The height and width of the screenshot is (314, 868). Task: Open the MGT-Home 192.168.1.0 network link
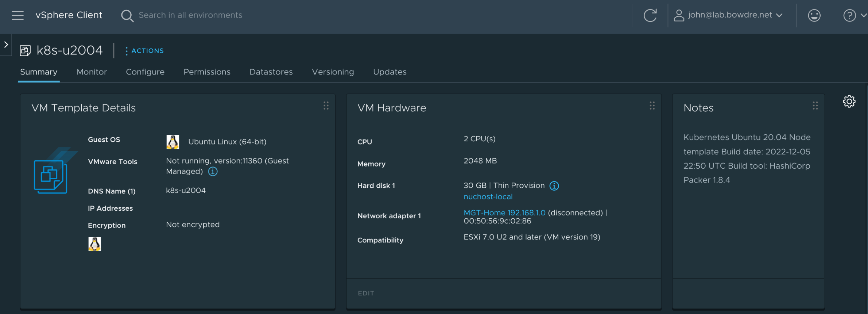[x=504, y=212]
